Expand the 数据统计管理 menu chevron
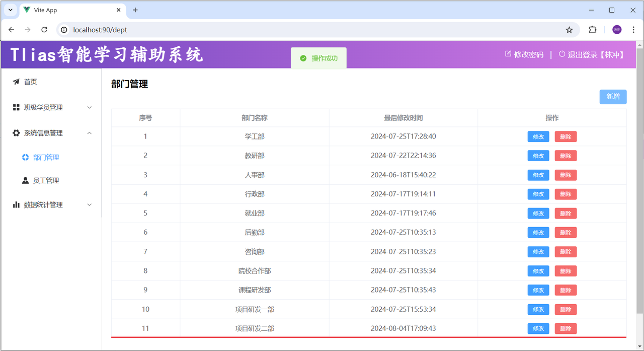The image size is (644, 351). pyautogui.click(x=89, y=204)
